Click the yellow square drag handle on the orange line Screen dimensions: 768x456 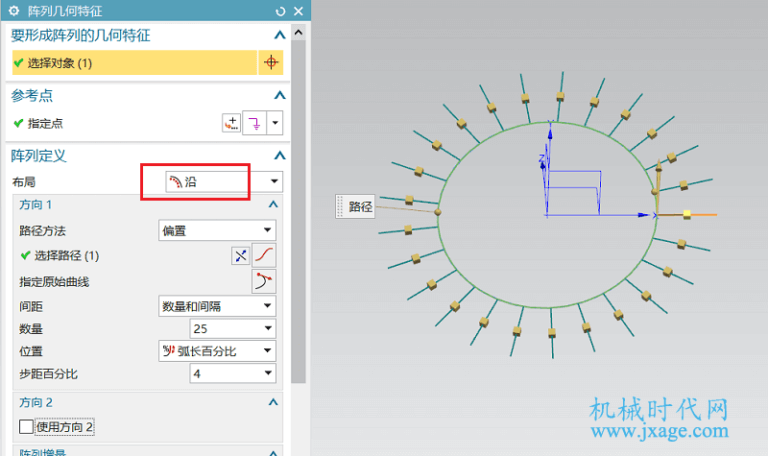pyautogui.click(x=687, y=215)
